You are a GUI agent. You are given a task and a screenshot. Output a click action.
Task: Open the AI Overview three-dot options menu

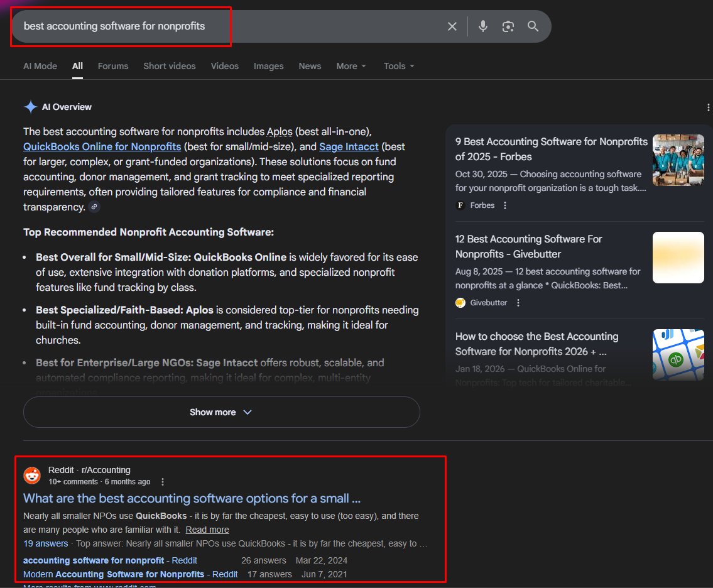click(x=708, y=107)
